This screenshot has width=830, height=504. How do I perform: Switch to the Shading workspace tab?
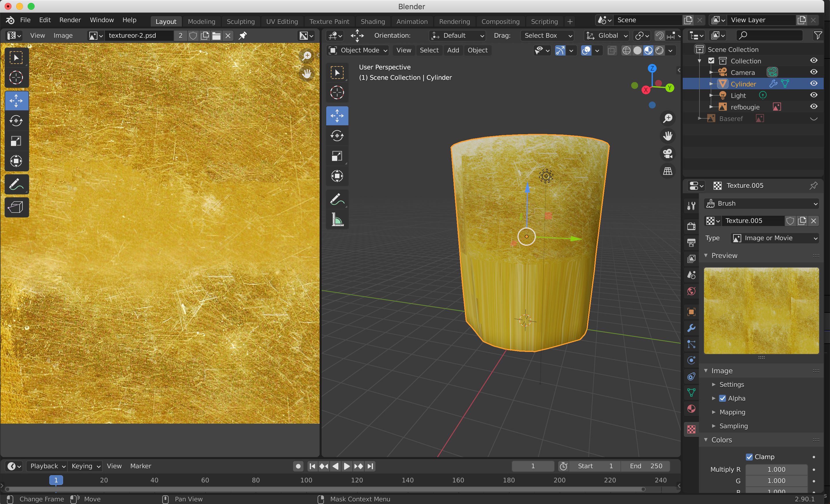pos(373,21)
